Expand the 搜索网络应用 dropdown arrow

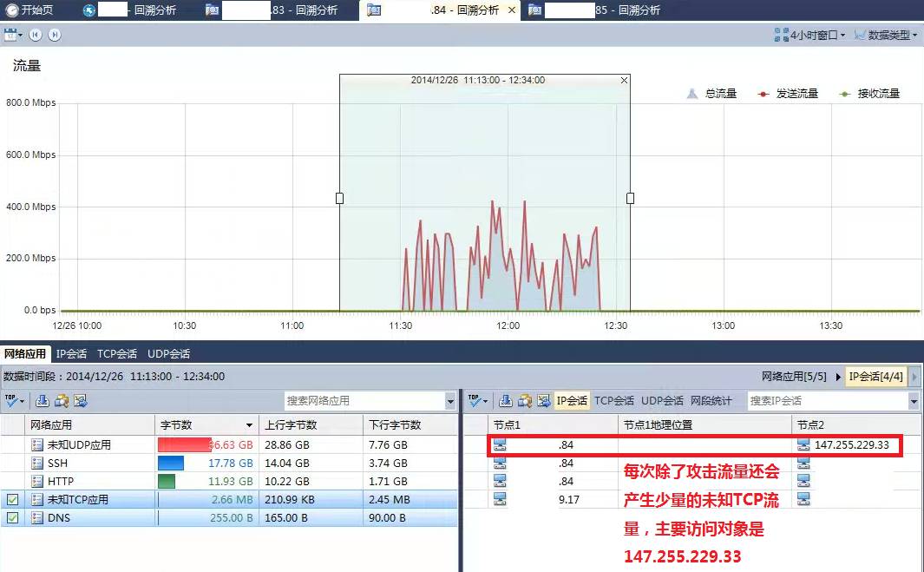(451, 402)
